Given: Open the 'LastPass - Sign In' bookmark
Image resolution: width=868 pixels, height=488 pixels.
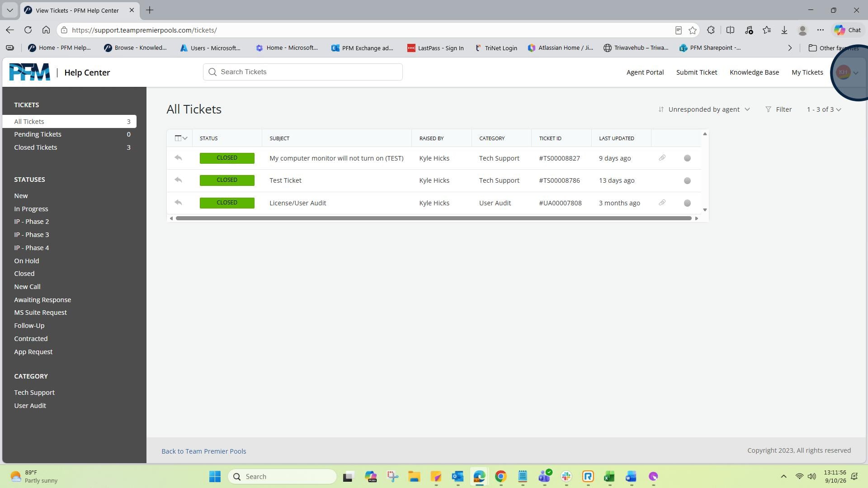Looking at the screenshot, I should (435, 48).
